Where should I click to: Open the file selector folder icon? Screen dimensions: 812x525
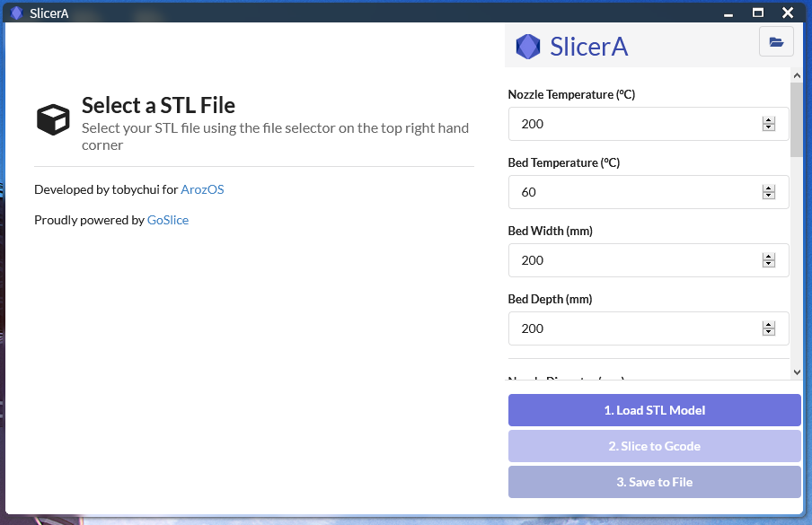[x=776, y=41]
